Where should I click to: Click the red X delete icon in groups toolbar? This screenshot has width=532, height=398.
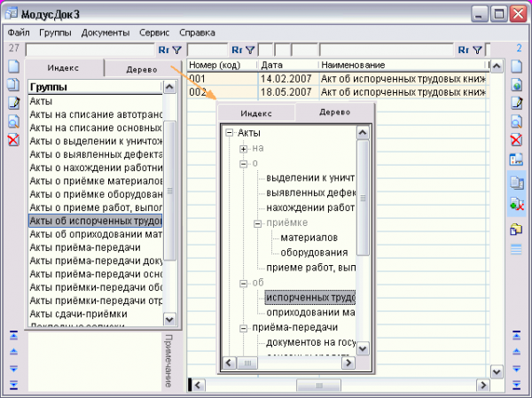tap(13, 140)
